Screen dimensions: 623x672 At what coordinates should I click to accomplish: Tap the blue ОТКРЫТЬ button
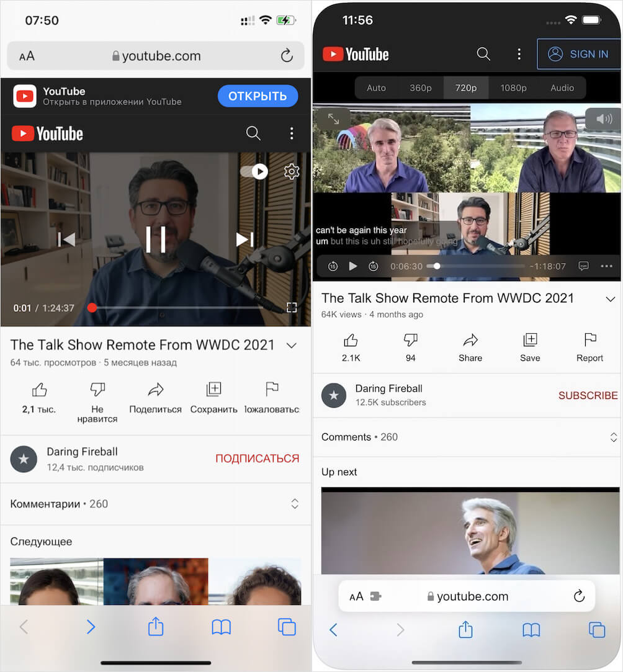[x=258, y=96]
